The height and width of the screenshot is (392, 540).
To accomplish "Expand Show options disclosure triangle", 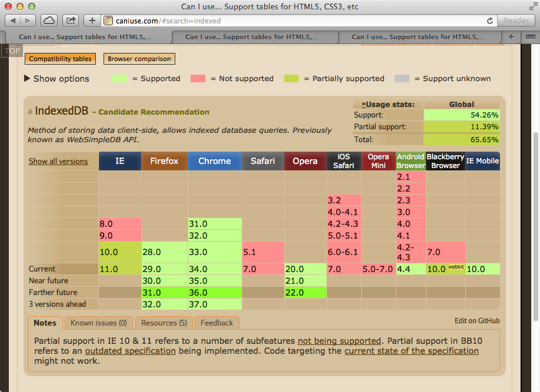I will tap(27, 79).
